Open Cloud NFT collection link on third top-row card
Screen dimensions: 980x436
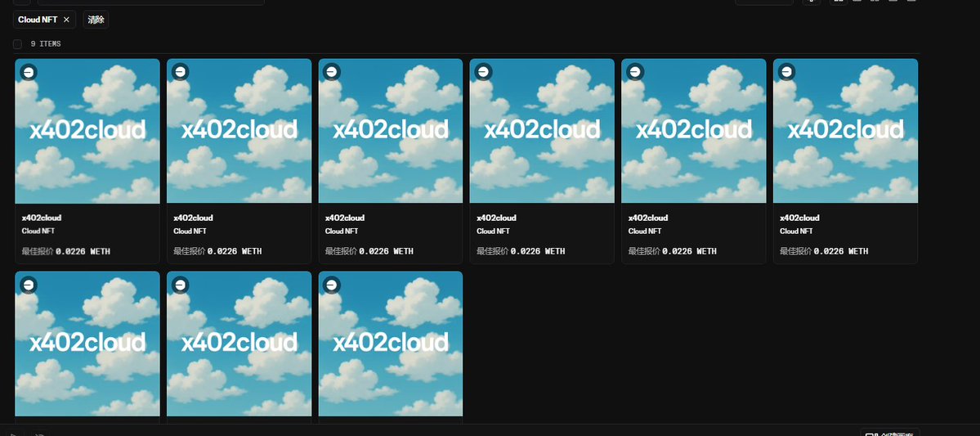[x=342, y=231]
